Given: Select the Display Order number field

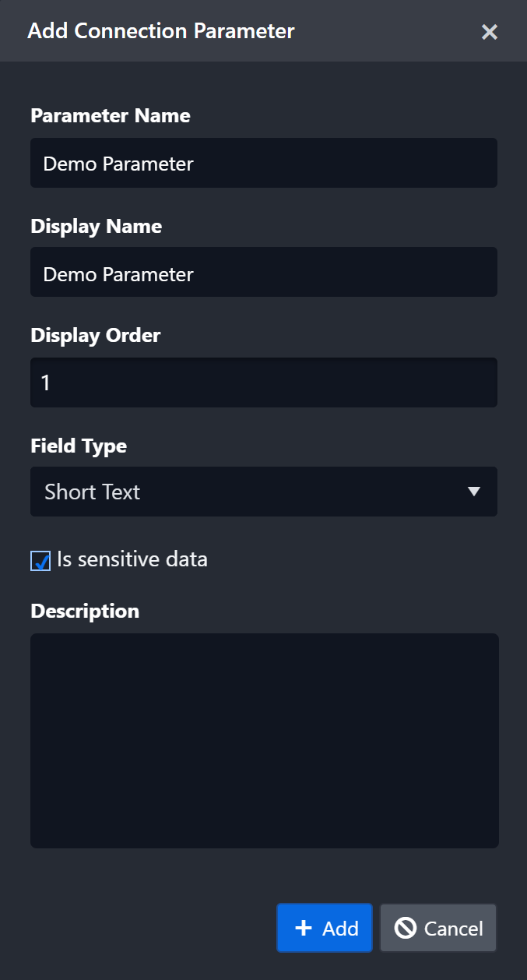Looking at the screenshot, I should click(x=263, y=382).
